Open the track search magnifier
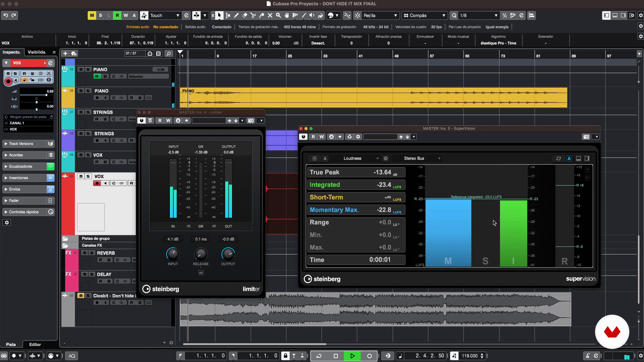The width and height of the screenshot is (644, 362). [169, 53]
